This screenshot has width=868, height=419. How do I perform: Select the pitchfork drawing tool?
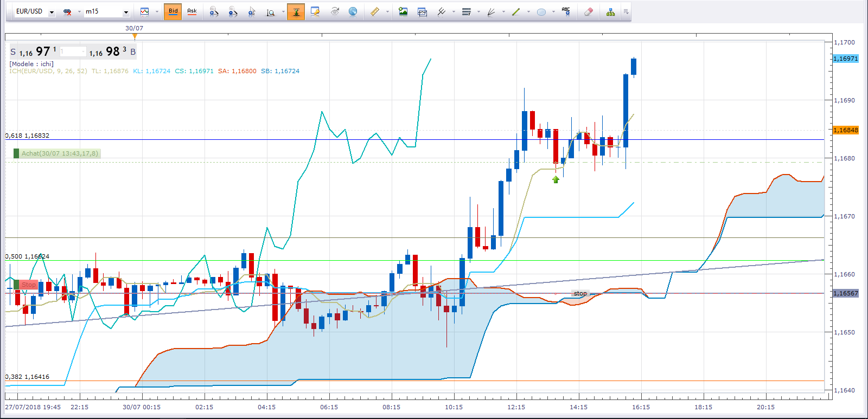pos(442,12)
